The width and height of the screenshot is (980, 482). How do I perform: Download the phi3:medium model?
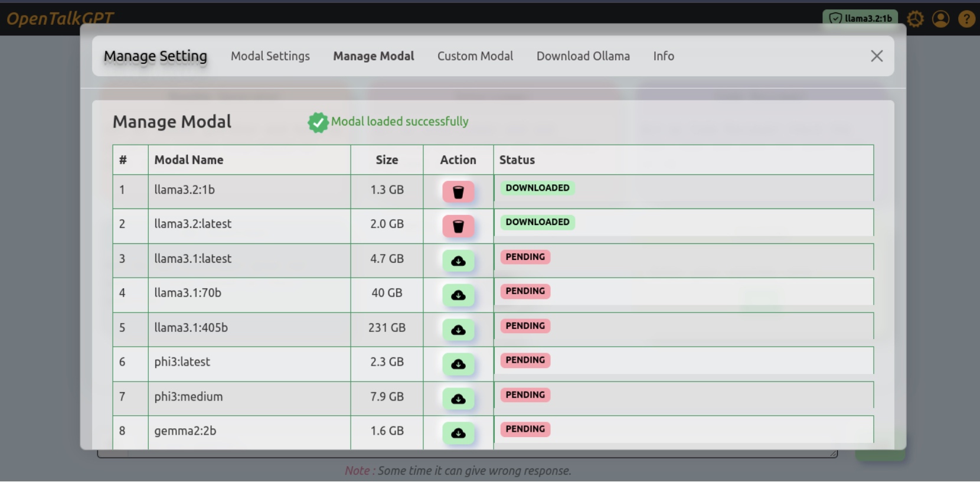coord(458,399)
